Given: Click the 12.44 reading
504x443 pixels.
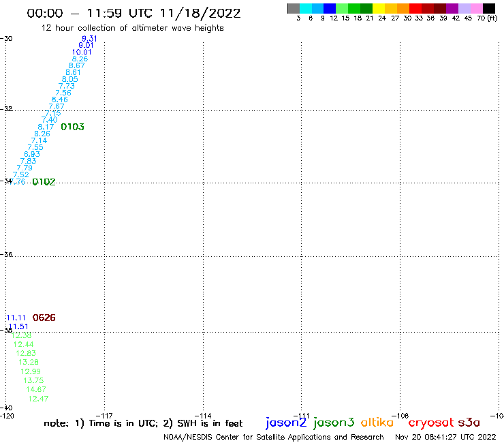Looking at the screenshot, I should (23, 345).
